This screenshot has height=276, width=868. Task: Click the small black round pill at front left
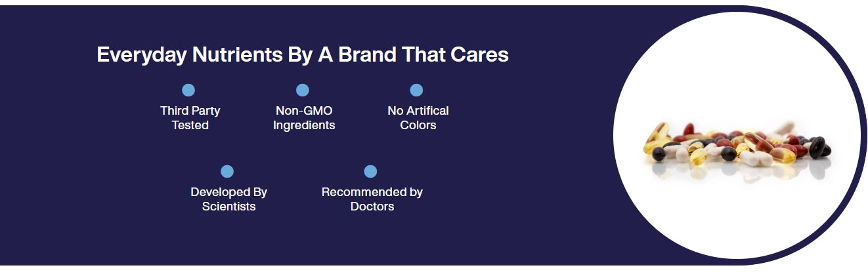659,154
